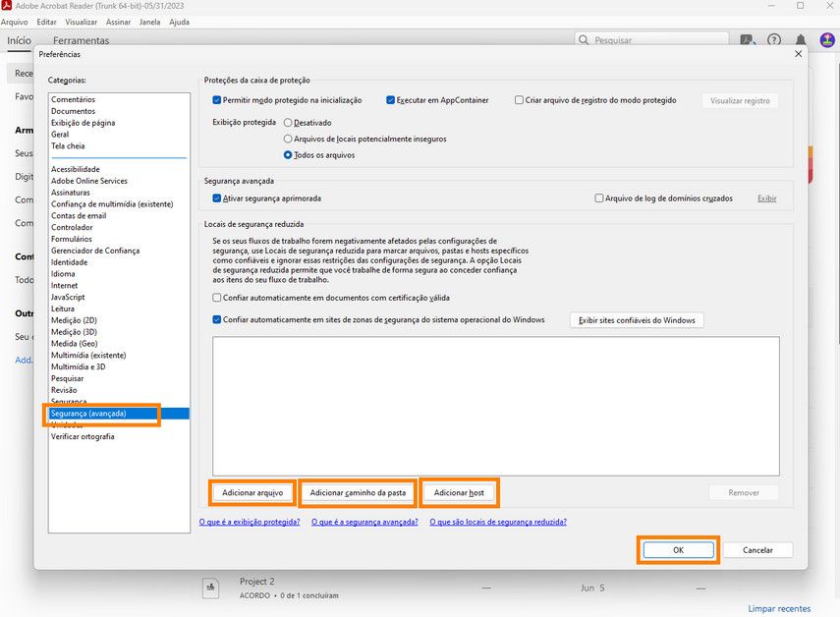Open Project 2 file thumbnail icon

coord(210,588)
